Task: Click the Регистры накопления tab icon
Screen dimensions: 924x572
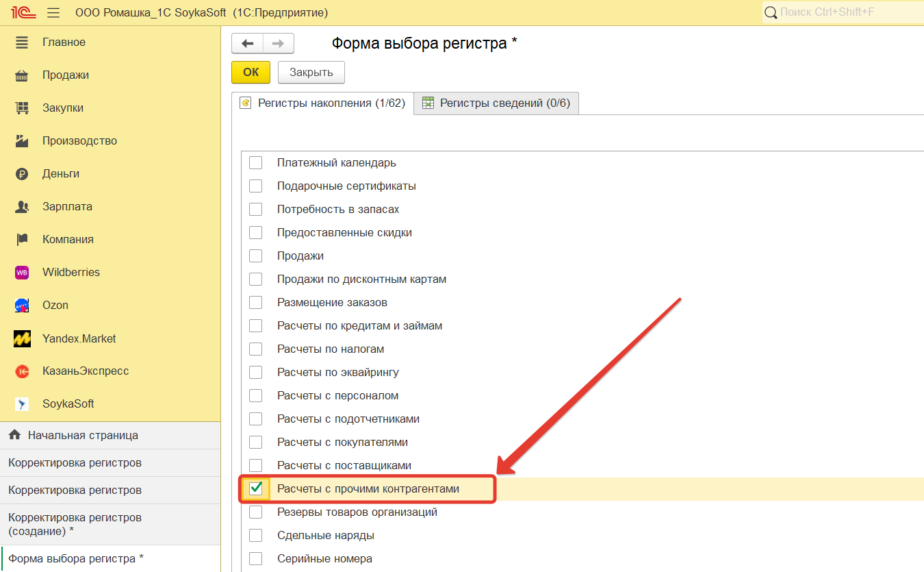Action: (245, 103)
